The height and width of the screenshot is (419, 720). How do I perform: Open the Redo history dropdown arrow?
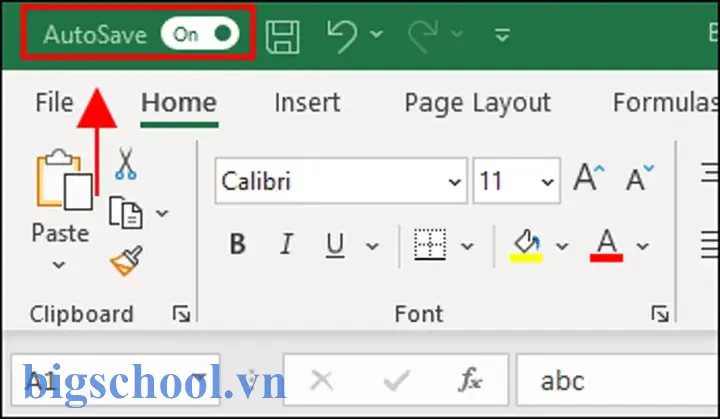(x=457, y=34)
